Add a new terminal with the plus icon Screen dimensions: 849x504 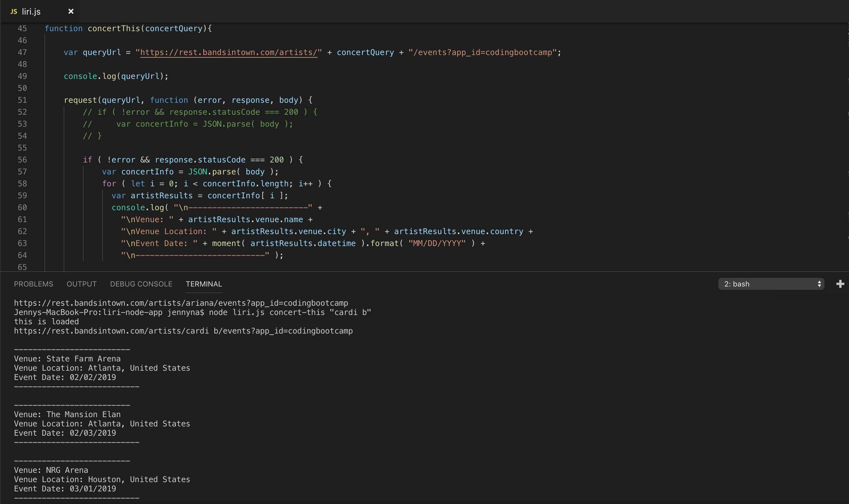840,284
